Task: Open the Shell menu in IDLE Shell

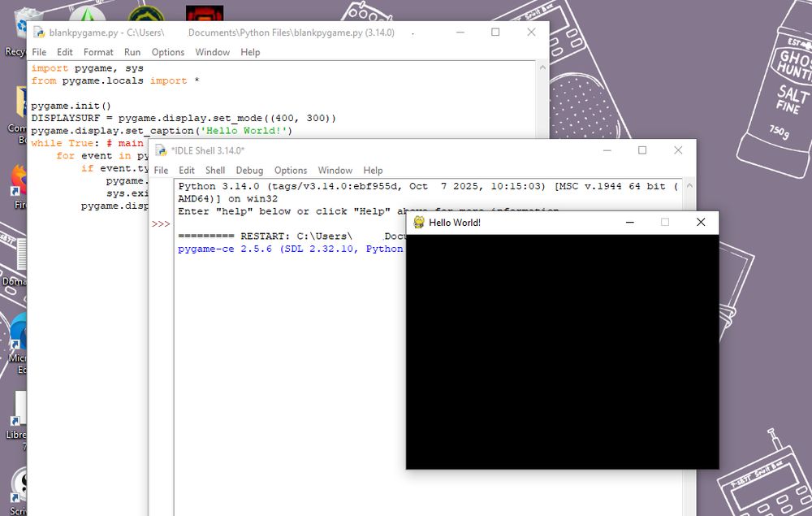Action: point(214,171)
